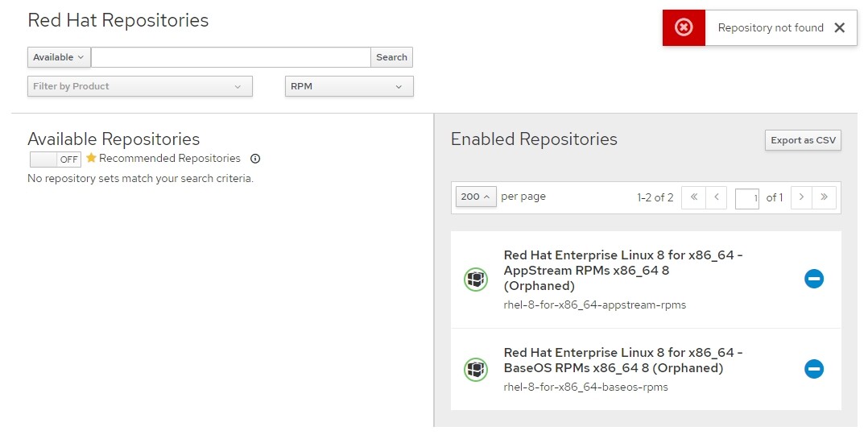
Task: Click the page number input box
Action: click(x=746, y=198)
